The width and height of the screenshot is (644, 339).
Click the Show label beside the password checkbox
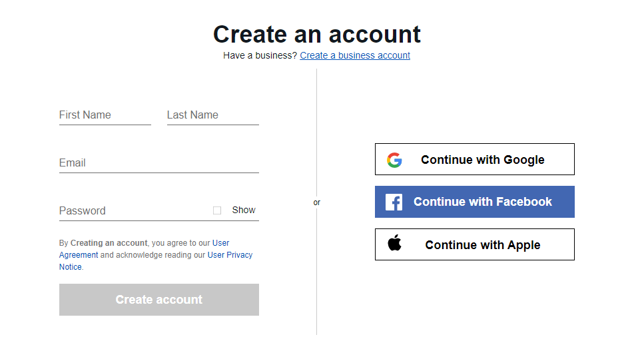click(x=244, y=210)
